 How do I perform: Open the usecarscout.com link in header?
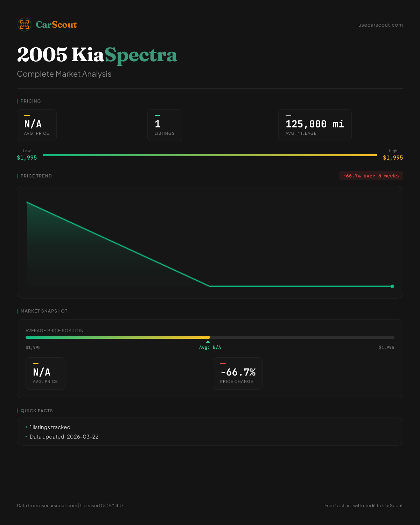(380, 25)
